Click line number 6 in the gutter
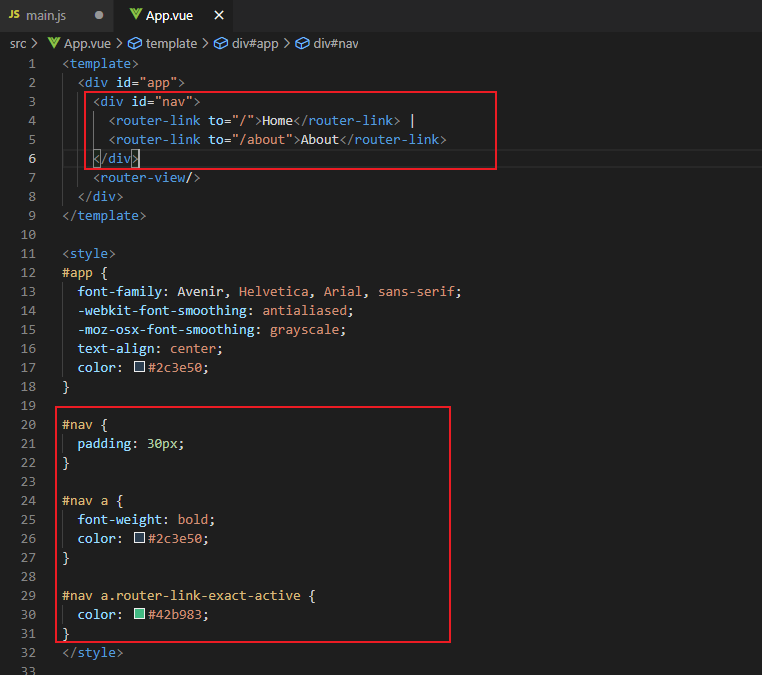This screenshot has width=762, height=675. tap(32, 158)
